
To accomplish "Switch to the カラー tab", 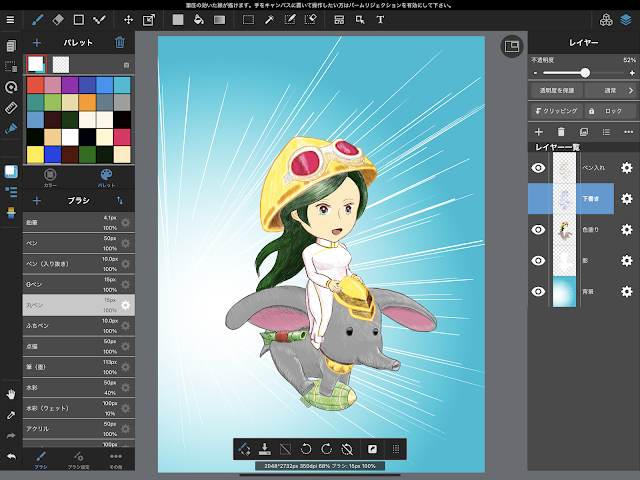I will click(50, 178).
